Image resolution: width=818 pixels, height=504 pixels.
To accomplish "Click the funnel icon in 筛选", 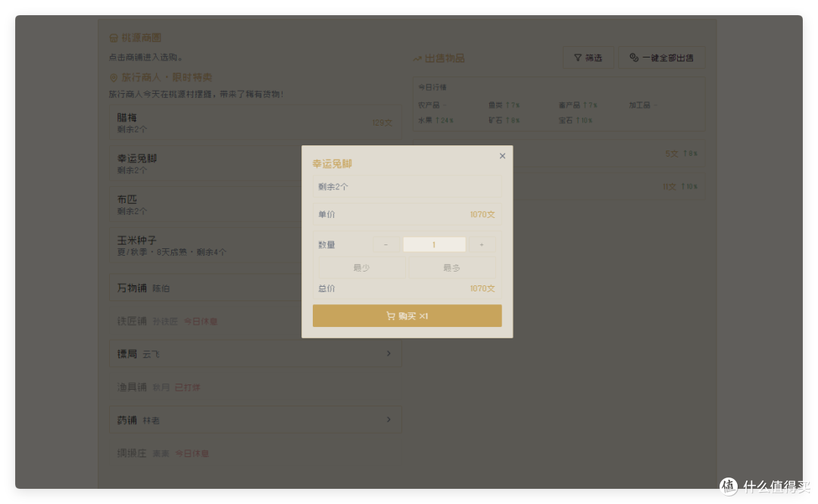I will [577, 58].
